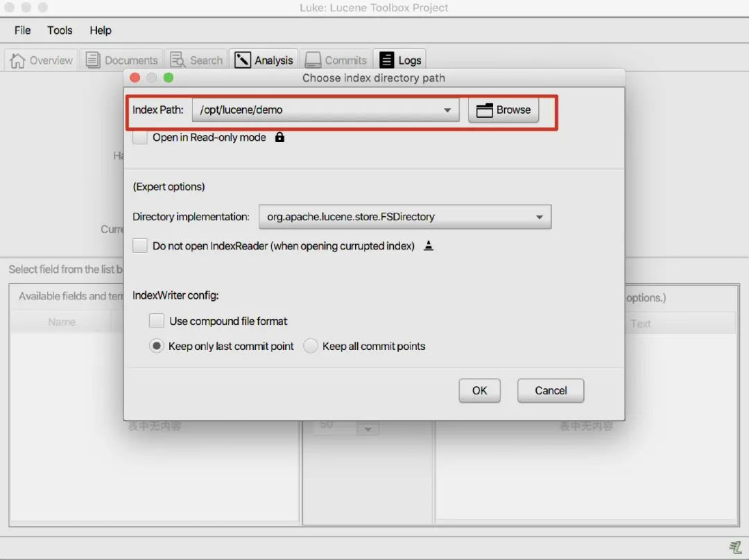Click the warning icon next to IndexReader option
This screenshot has width=749, height=560.
[x=429, y=246]
